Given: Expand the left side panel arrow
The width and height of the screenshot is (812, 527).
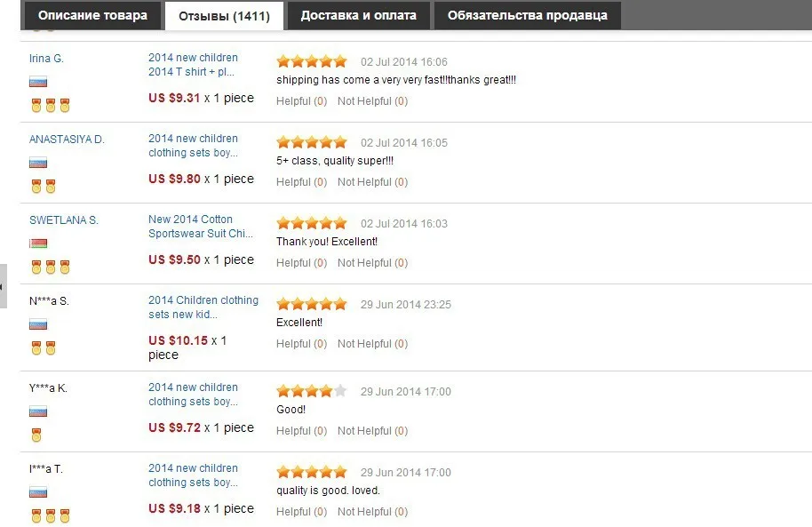Looking at the screenshot, I should coord(3,286).
